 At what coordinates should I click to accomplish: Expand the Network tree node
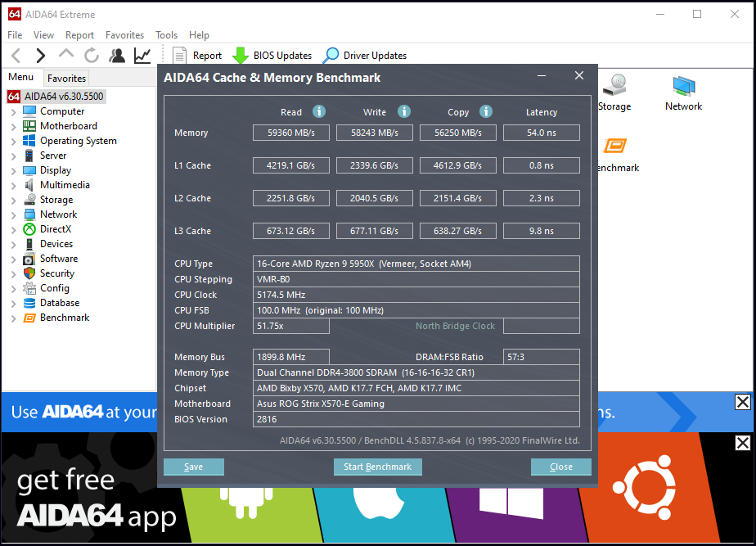(13, 215)
